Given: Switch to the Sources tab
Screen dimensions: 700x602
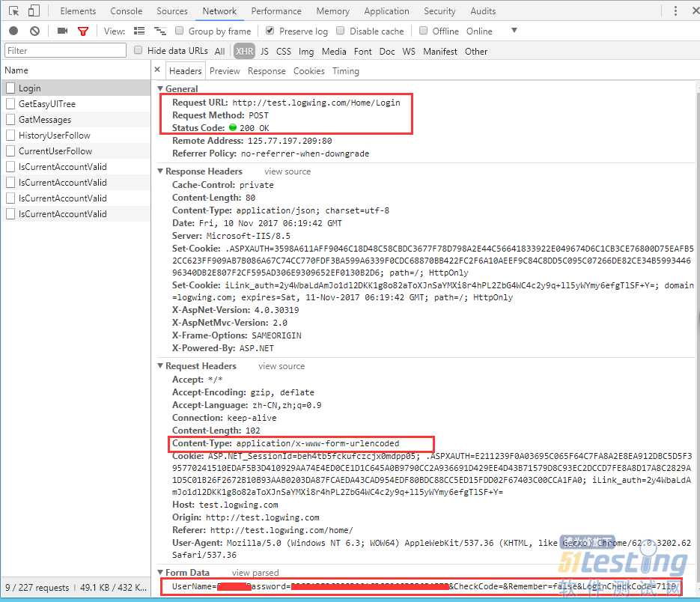Looking at the screenshot, I should 172,11.
